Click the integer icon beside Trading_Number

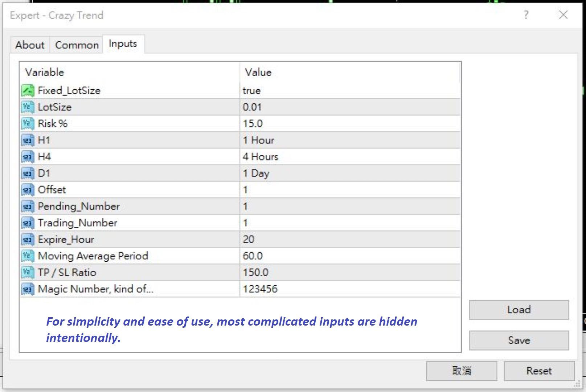(x=28, y=223)
